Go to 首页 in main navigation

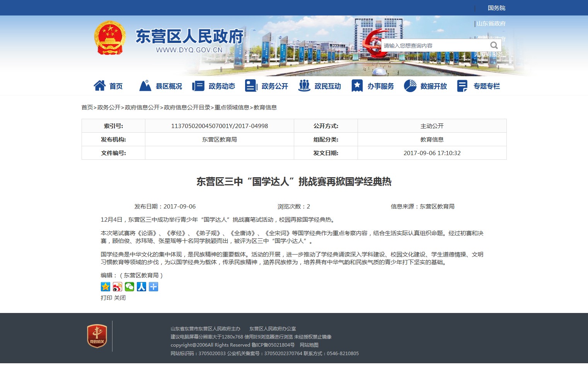click(109, 86)
